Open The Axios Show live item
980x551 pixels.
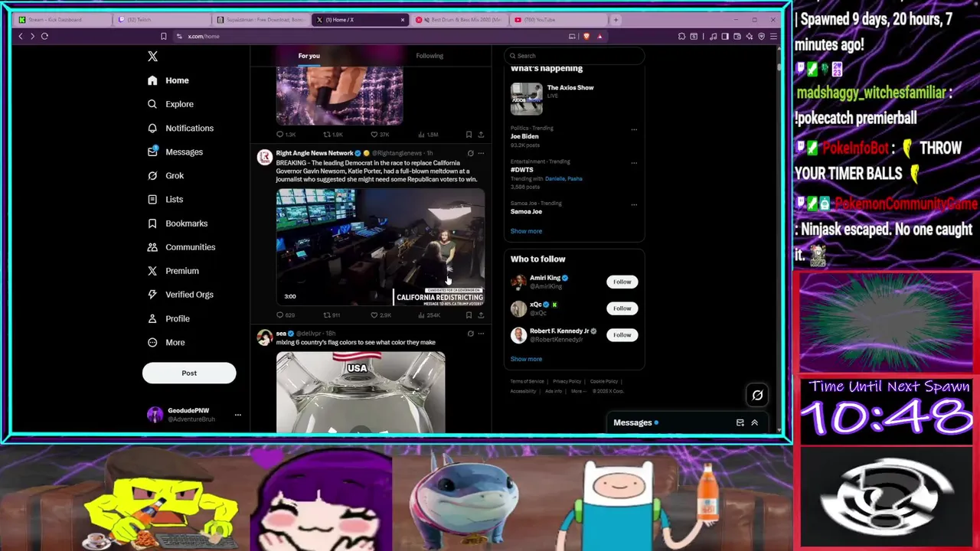[574, 98]
